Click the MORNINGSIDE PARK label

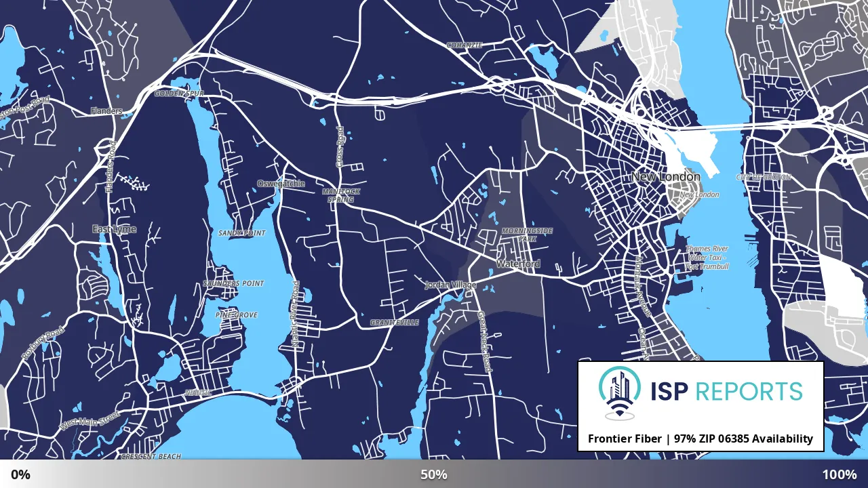coord(527,235)
